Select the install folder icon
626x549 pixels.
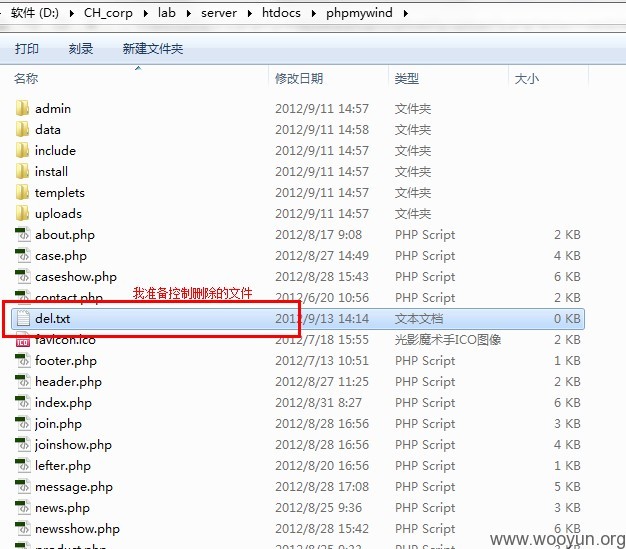[22, 171]
